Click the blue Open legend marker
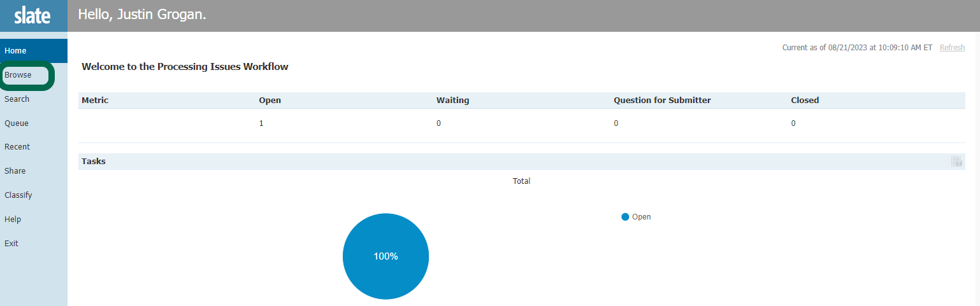Image resolution: width=980 pixels, height=306 pixels. 625,217
